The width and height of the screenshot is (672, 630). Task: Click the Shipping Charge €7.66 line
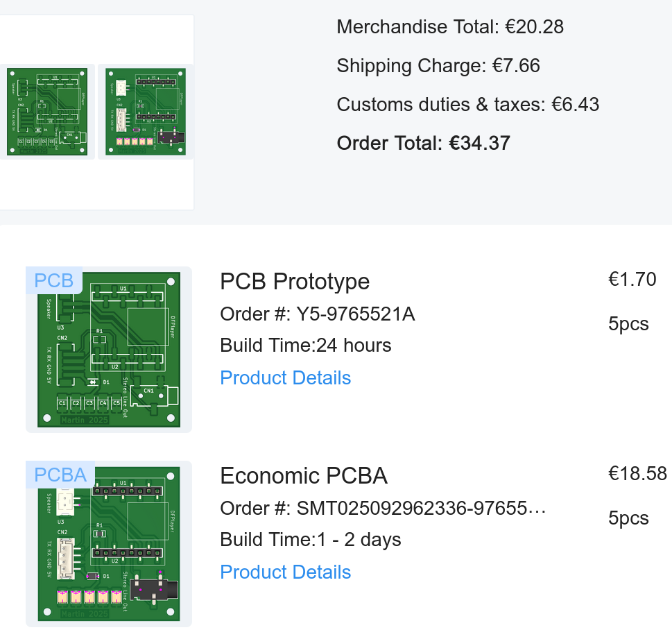[x=438, y=66]
